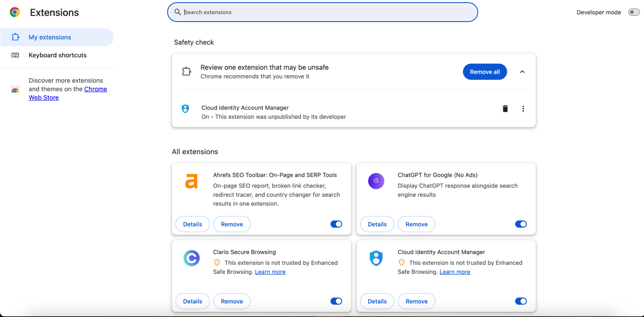
Task: Click Learn more in the Cloud Identity card
Action: 455,272
